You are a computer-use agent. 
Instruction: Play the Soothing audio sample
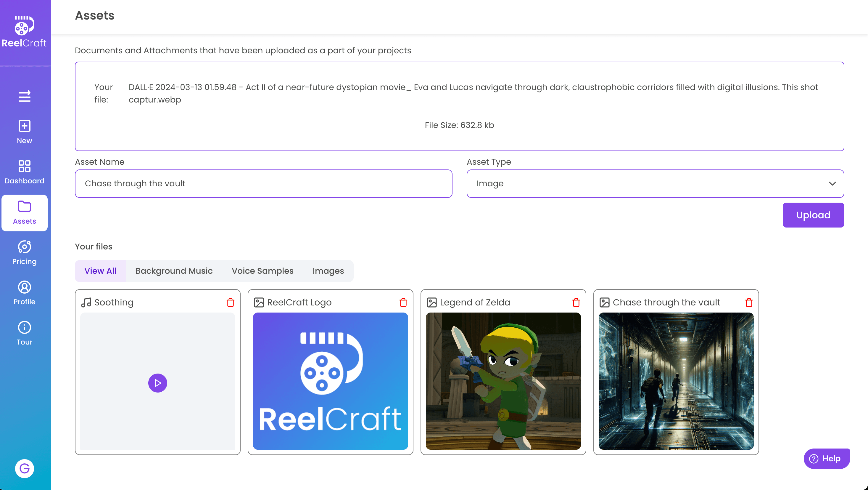pyautogui.click(x=157, y=383)
